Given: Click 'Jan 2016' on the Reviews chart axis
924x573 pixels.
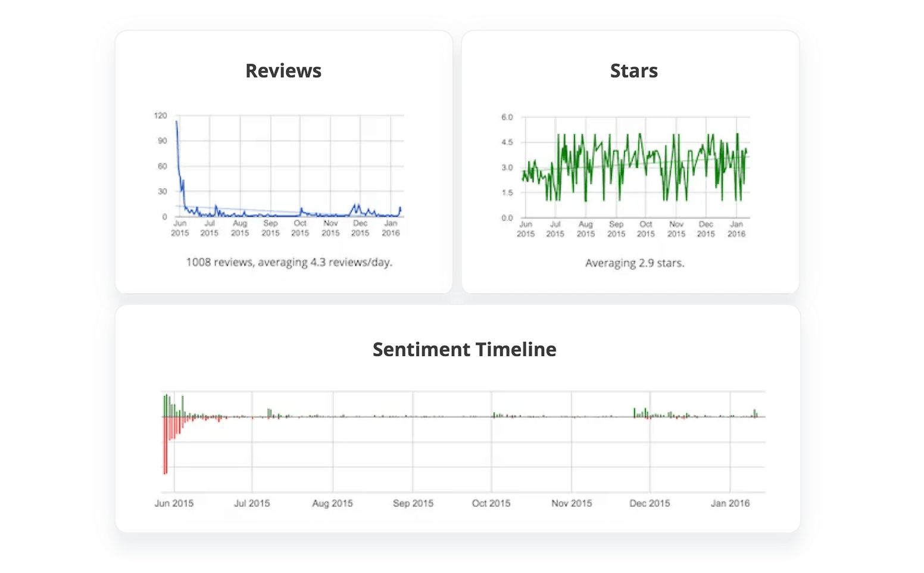Looking at the screenshot, I should pyautogui.click(x=391, y=228).
